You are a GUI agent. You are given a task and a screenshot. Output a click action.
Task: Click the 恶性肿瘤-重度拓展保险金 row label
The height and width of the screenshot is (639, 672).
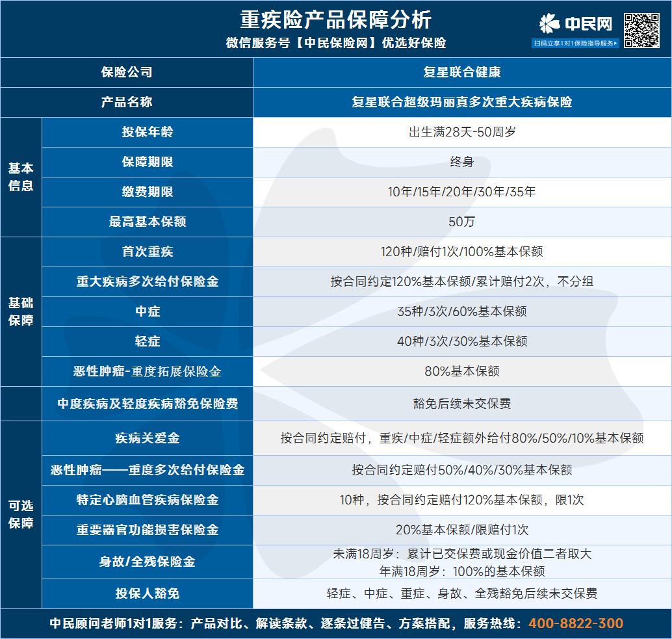[148, 372]
